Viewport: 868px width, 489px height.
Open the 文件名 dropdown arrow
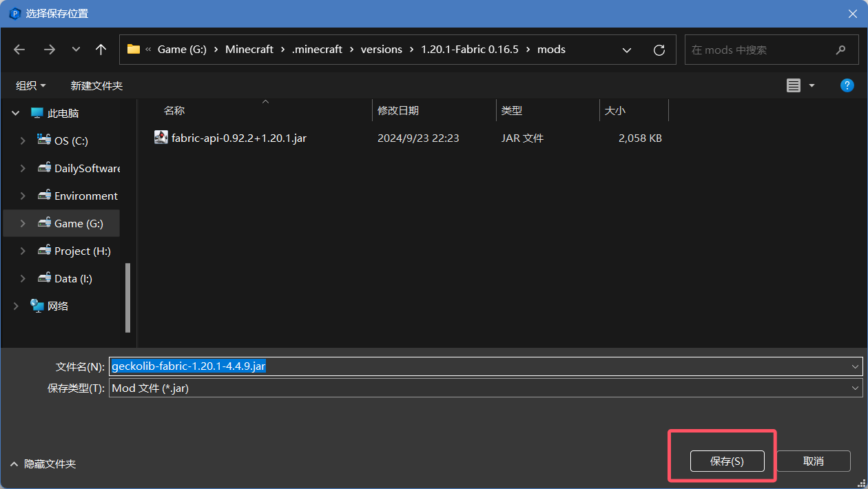point(855,366)
